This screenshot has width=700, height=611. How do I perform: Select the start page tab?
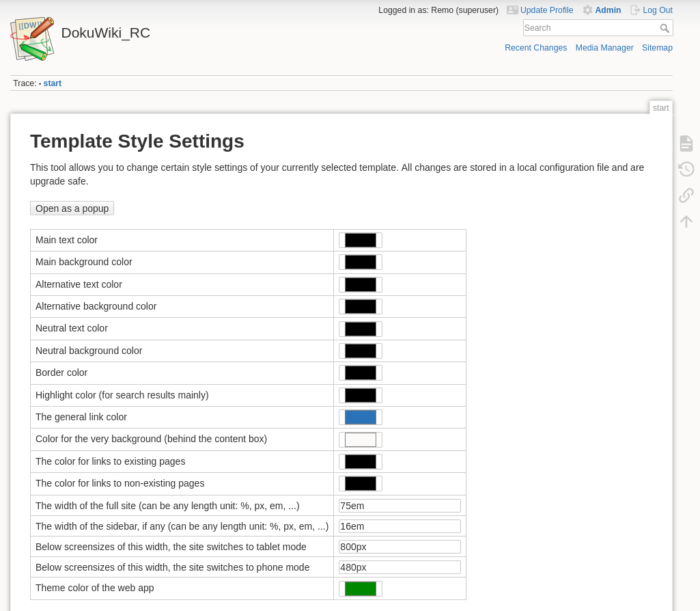point(660,108)
